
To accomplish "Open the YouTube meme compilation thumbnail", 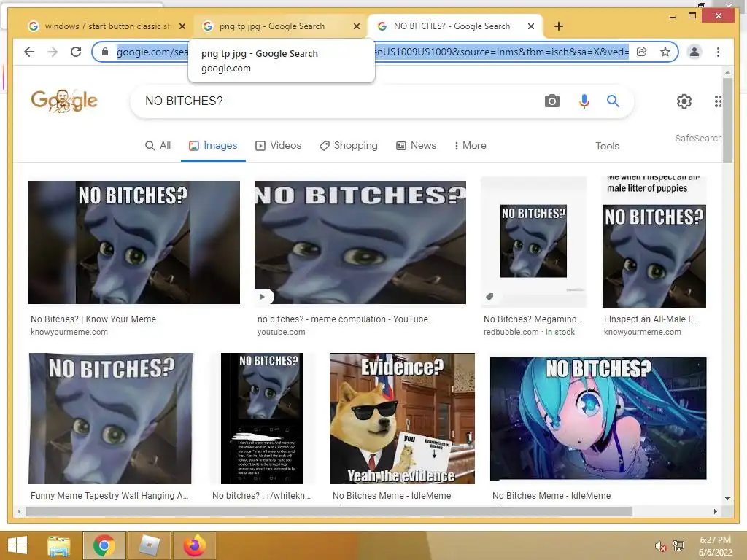I will [360, 242].
